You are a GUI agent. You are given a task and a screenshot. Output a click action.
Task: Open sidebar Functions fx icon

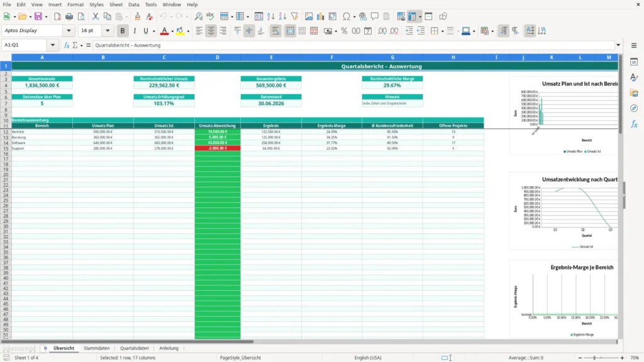[x=634, y=124]
